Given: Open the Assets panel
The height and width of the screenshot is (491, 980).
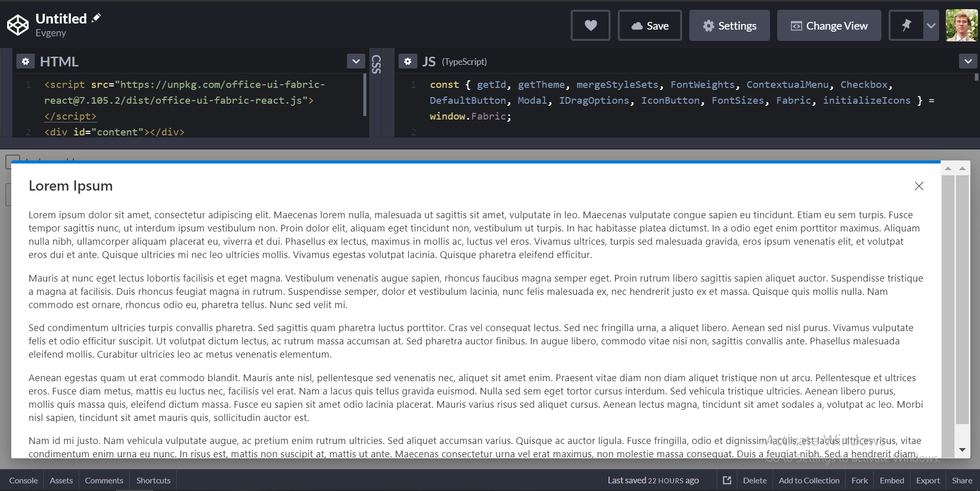Looking at the screenshot, I should [x=61, y=480].
